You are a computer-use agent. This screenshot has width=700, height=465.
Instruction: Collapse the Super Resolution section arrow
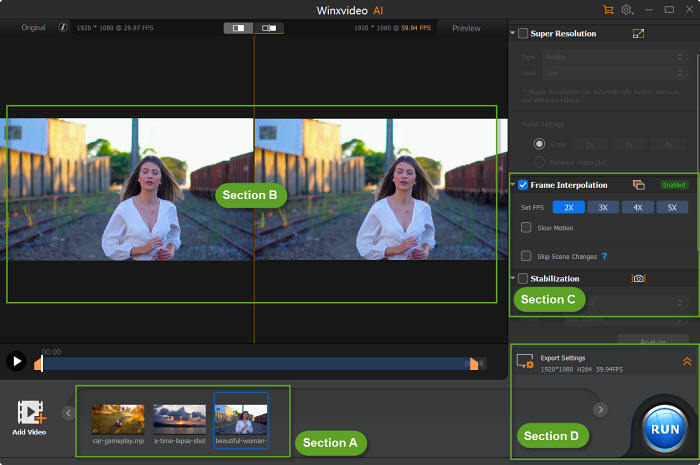point(512,33)
